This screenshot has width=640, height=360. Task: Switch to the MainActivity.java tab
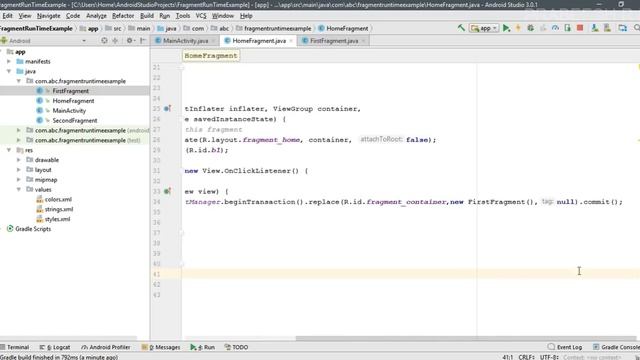click(x=185, y=41)
